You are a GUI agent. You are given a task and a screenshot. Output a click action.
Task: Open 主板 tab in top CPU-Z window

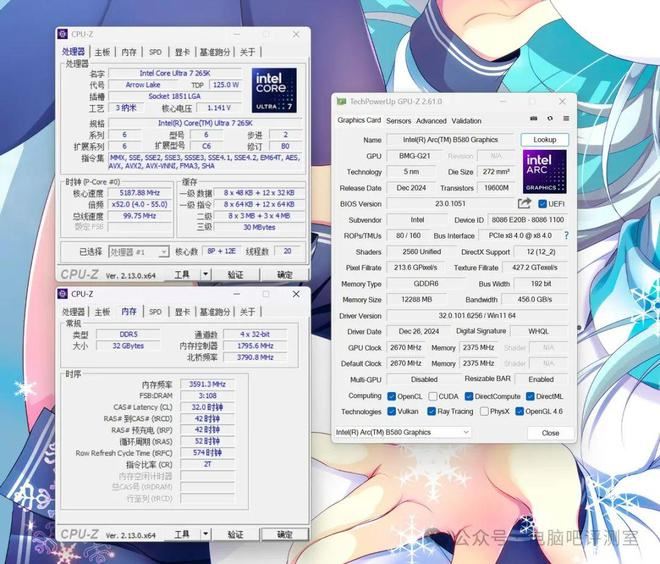pos(102,52)
